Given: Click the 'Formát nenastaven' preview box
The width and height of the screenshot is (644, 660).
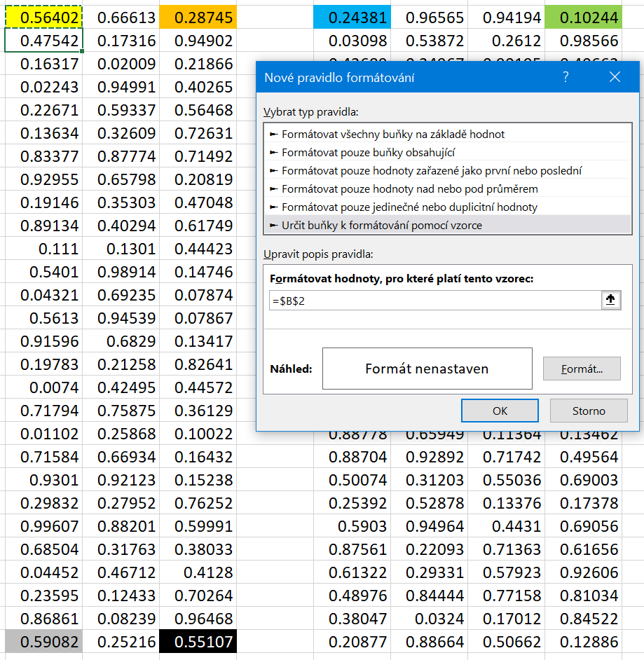Looking at the screenshot, I should 426,369.
